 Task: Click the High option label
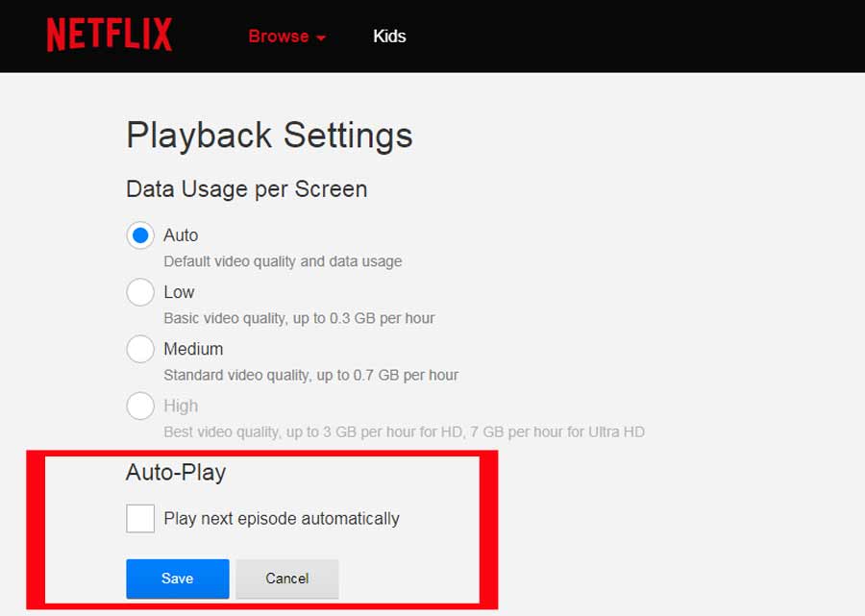tap(181, 406)
